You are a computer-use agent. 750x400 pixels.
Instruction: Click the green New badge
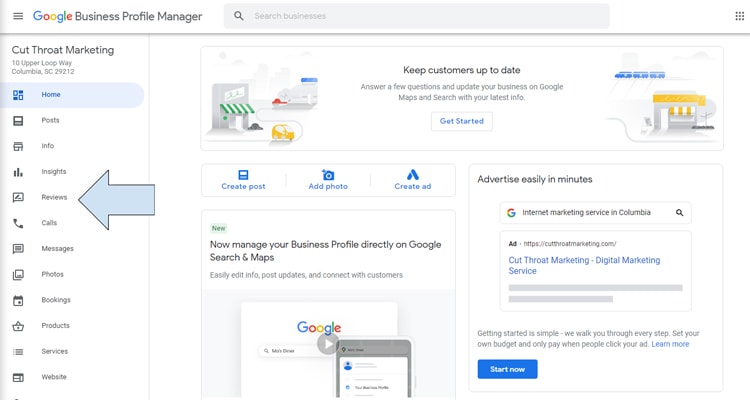coord(219,228)
